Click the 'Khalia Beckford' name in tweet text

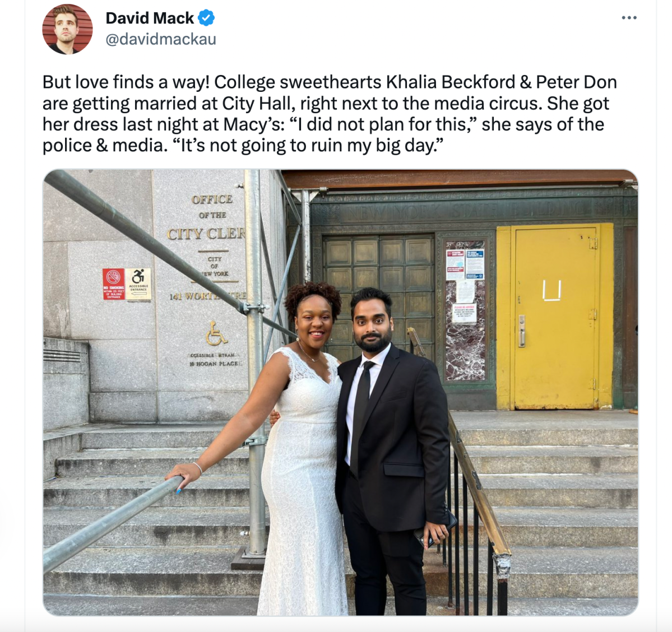[x=451, y=82]
